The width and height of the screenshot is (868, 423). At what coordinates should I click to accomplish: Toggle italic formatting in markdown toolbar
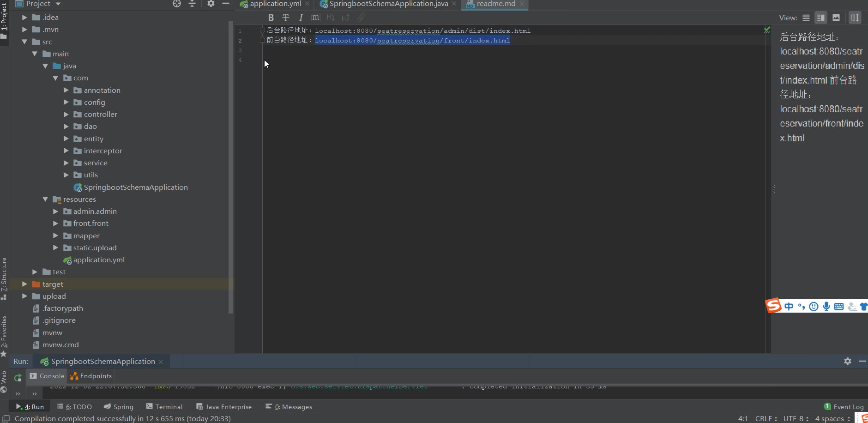point(301,18)
